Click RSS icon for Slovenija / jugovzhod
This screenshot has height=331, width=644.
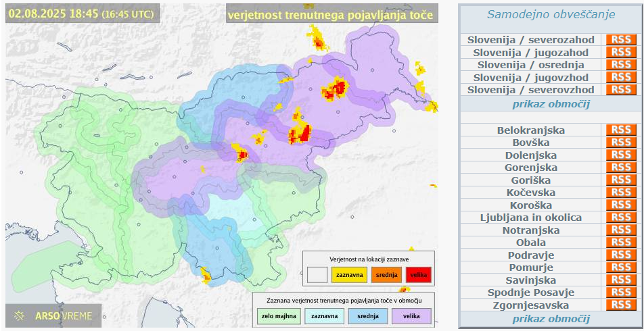[620, 78]
